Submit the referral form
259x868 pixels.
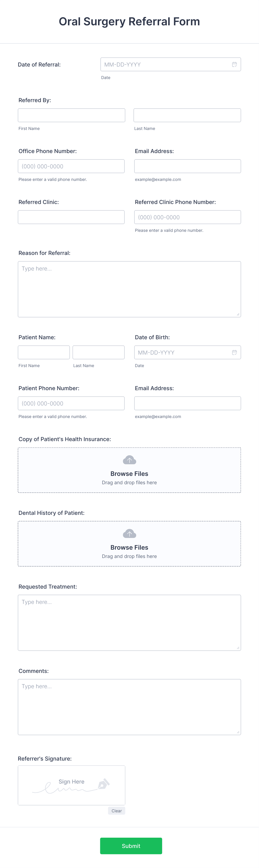click(131, 846)
